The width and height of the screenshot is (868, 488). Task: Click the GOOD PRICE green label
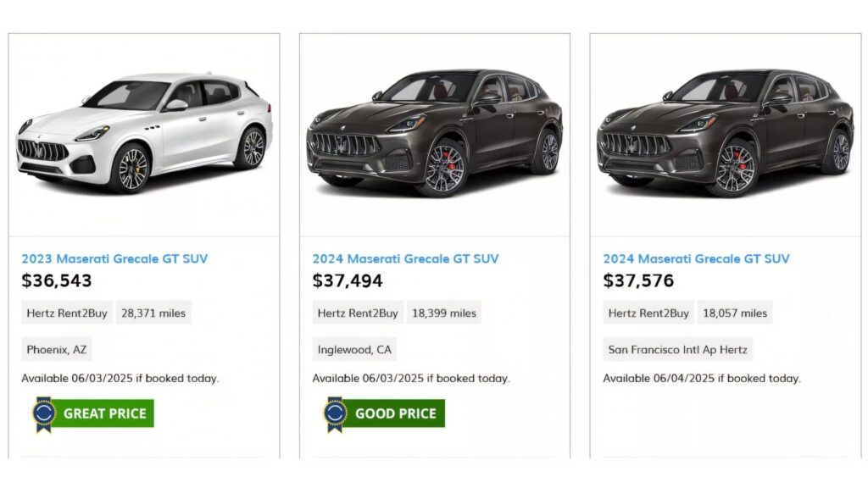click(395, 413)
